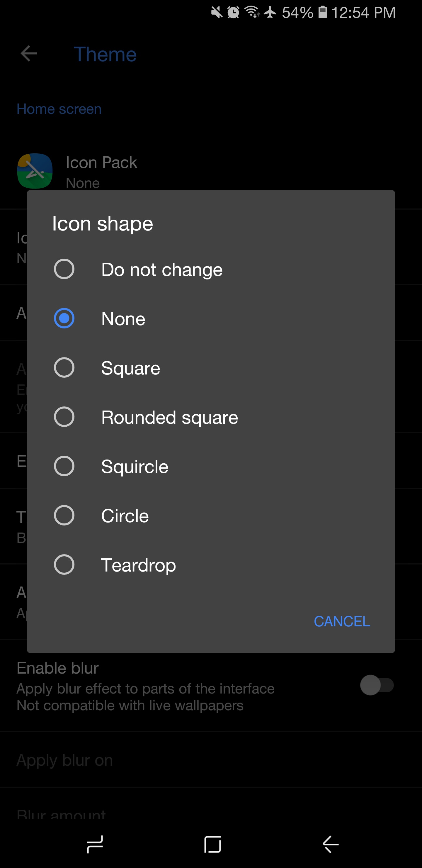This screenshot has height=868, width=422.
Task: Cancel the Icon shape dialog
Action: pyautogui.click(x=341, y=621)
